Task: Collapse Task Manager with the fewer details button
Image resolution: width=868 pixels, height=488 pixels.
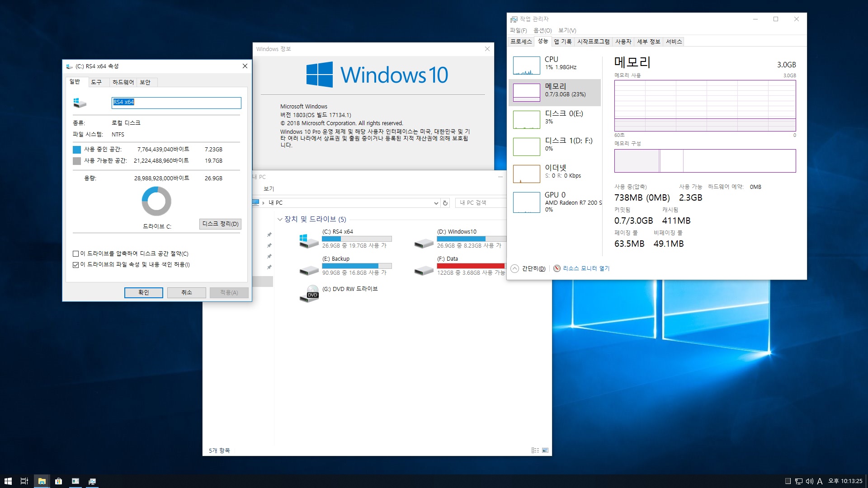Action: click(x=528, y=268)
